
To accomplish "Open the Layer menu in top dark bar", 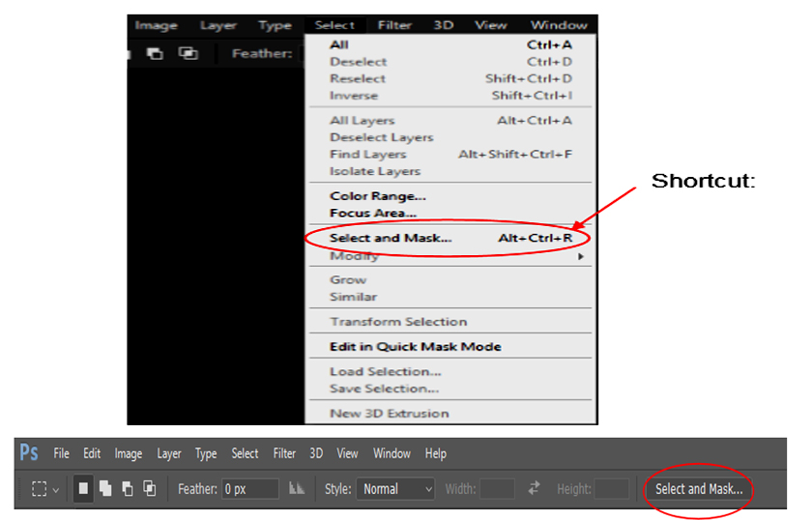I will click(218, 25).
